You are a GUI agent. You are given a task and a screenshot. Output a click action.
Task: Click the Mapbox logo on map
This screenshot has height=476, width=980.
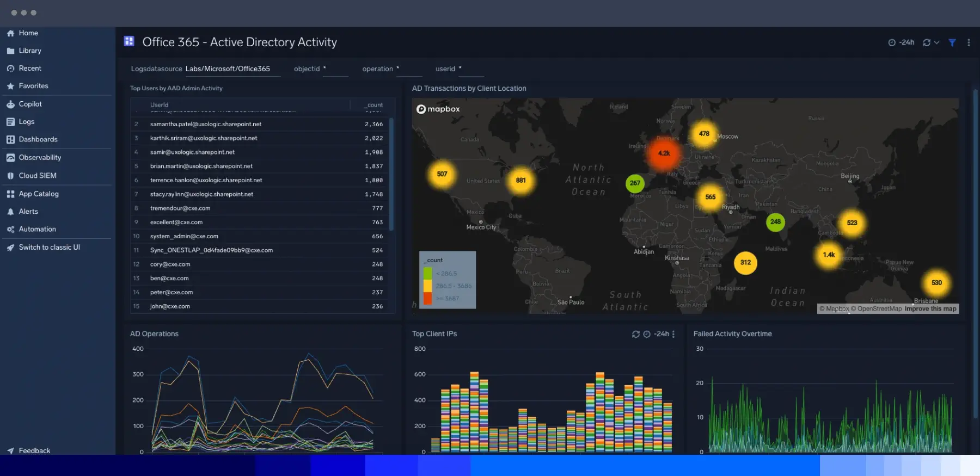click(x=438, y=109)
